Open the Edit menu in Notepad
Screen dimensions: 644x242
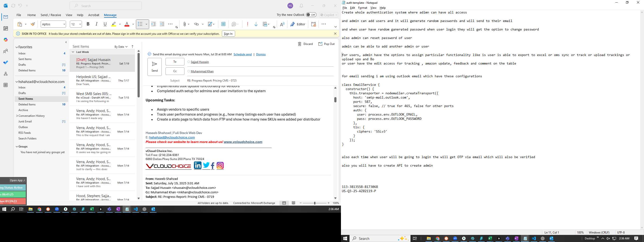[353, 8]
